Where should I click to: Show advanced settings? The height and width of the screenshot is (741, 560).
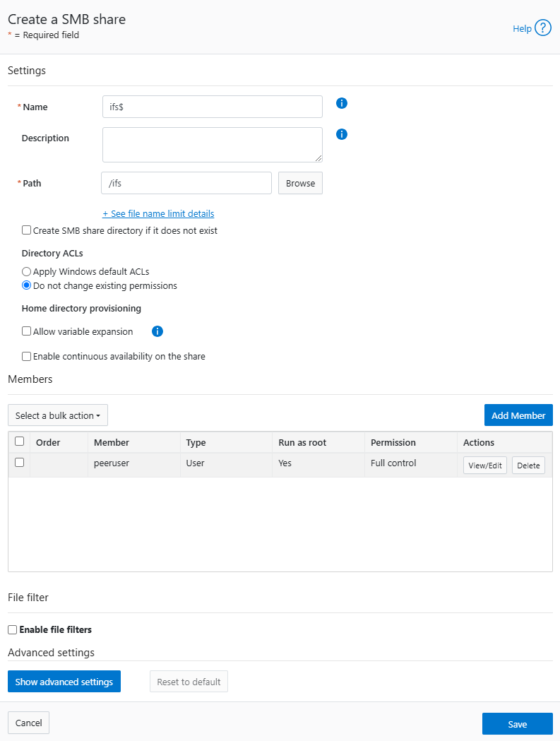coord(64,681)
